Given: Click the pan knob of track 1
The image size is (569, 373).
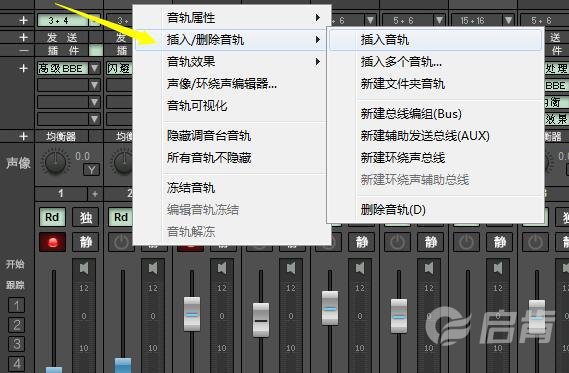Looking at the screenshot, I should 56,162.
